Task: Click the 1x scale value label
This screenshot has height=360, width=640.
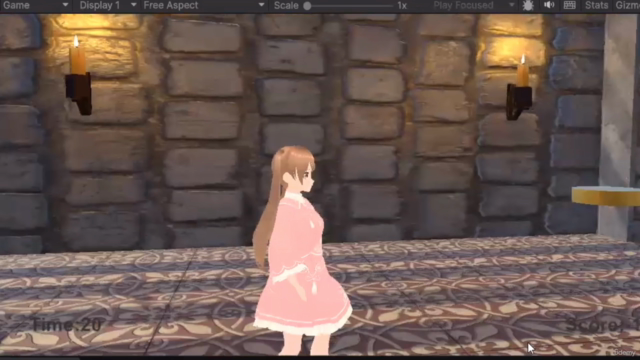Action: click(x=402, y=6)
